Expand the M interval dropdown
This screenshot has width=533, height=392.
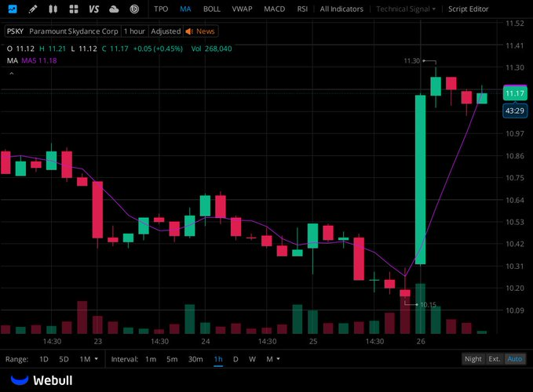click(x=273, y=359)
